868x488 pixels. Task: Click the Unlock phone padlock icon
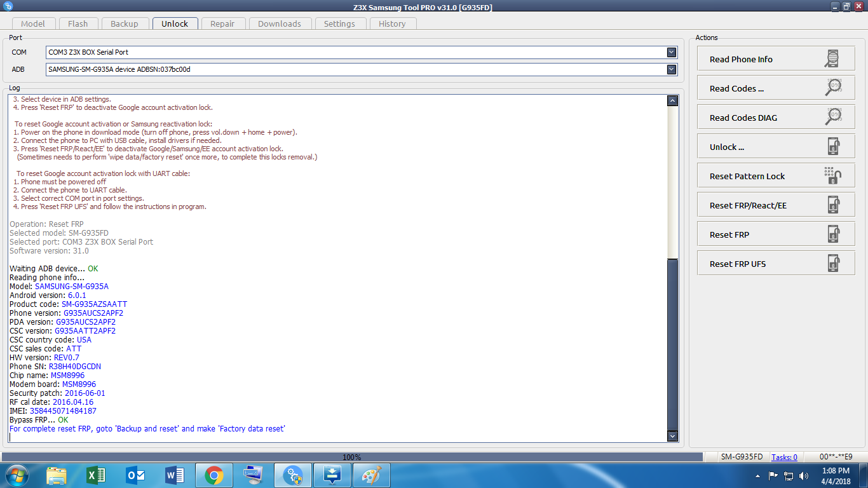[834, 146]
